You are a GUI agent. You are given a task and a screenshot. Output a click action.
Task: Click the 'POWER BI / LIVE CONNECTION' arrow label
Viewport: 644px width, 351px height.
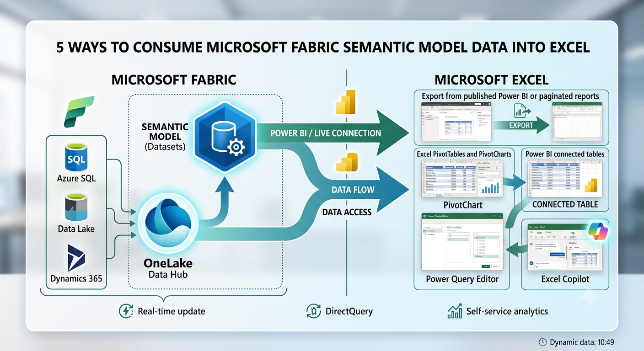coord(326,133)
